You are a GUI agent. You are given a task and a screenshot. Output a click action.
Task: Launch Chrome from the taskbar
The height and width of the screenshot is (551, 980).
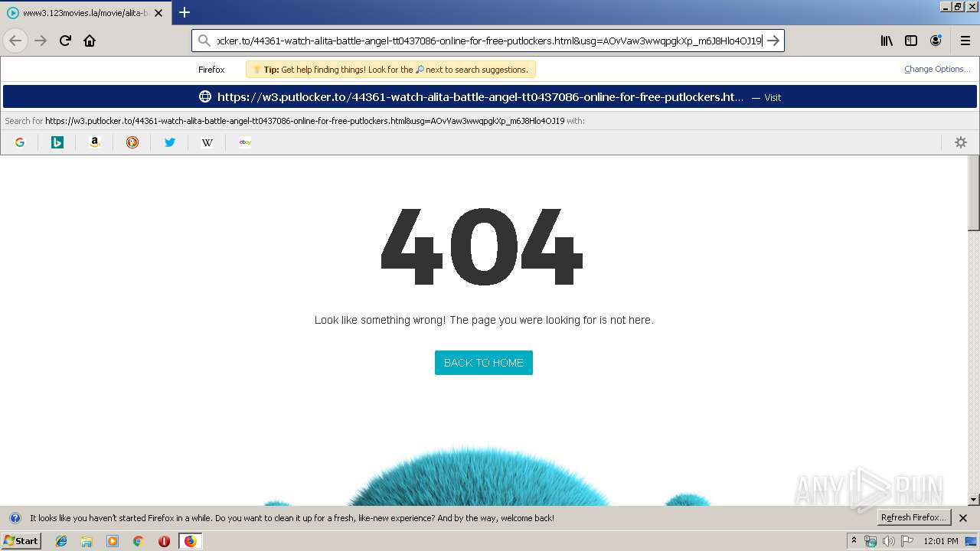(139, 541)
